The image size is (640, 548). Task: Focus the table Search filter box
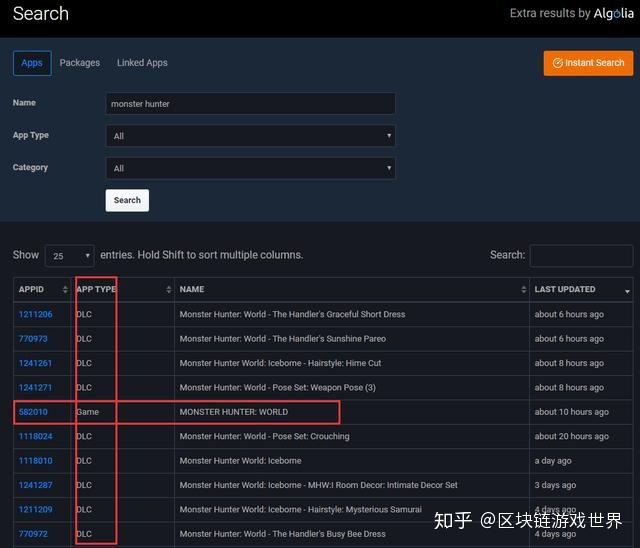581,256
